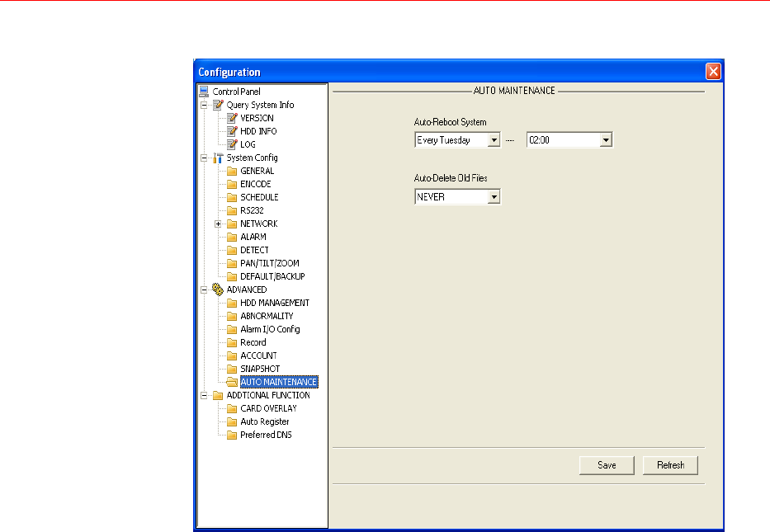Open the ALARM settings item
770x532 pixels.
(x=253, y=237)
